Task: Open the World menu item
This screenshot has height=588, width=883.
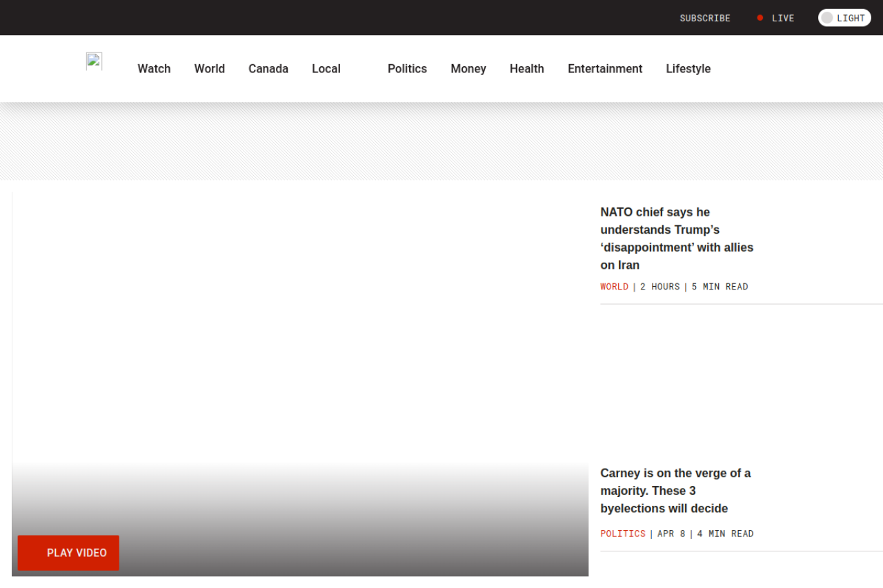Action: (x=209, y=69)
